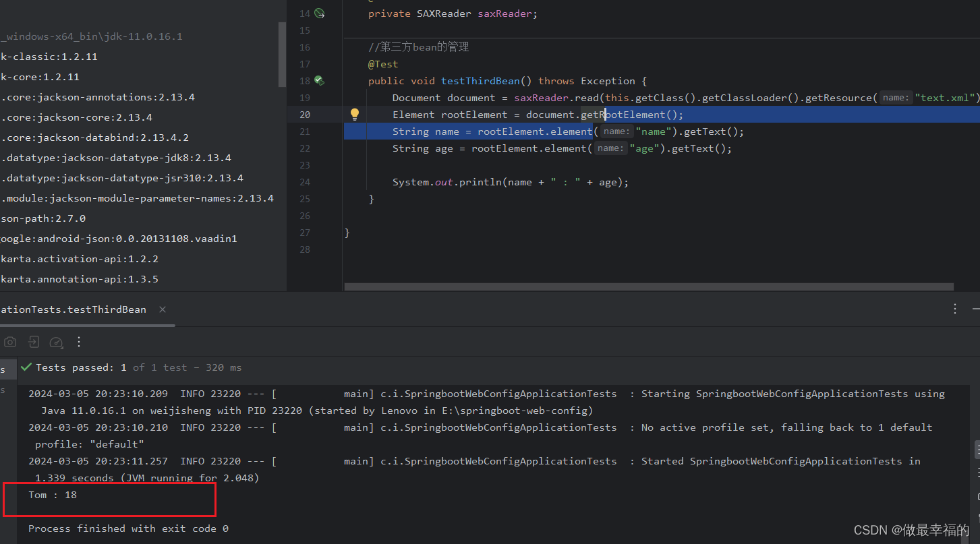Select the k-core:1.2.11 library entry
Screen dimensions: 980x544
click(40, 77)
